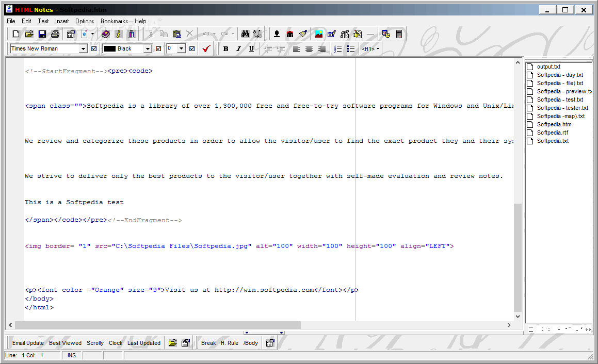The width and height of the screenshot is (598, 364).
Task: Toggle the font color checkbox beside Black
Action: pyautogui.click(x=158, y=49)
